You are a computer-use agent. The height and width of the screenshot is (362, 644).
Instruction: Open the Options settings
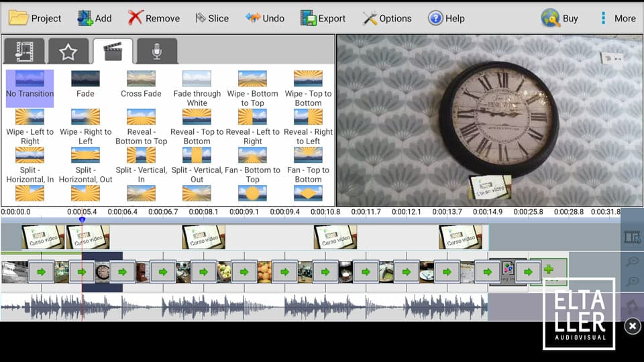pos(387,18)
